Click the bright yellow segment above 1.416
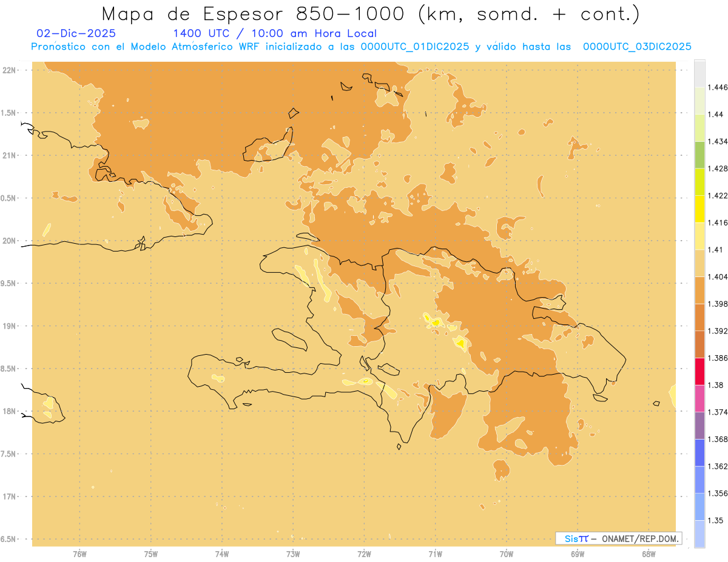 click(699, 209)
